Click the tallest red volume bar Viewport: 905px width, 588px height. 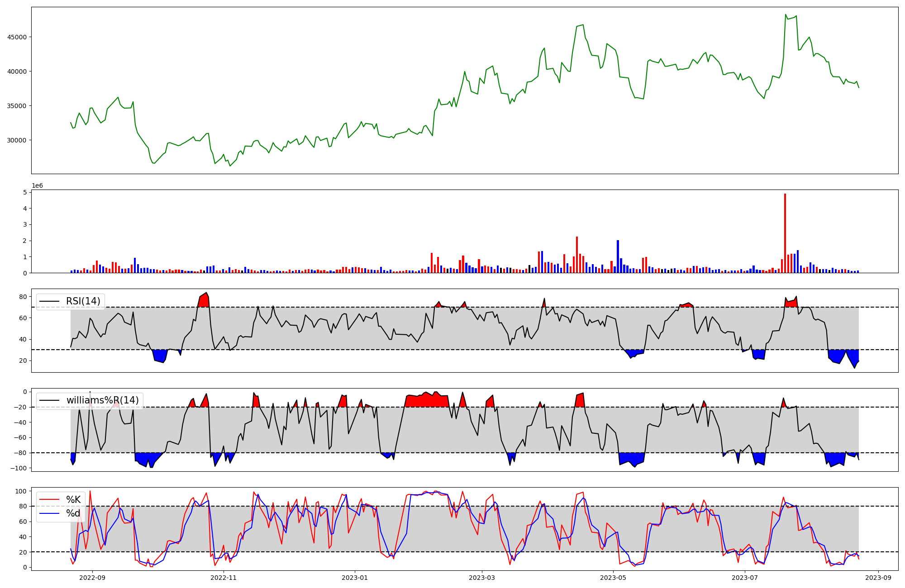785,233
